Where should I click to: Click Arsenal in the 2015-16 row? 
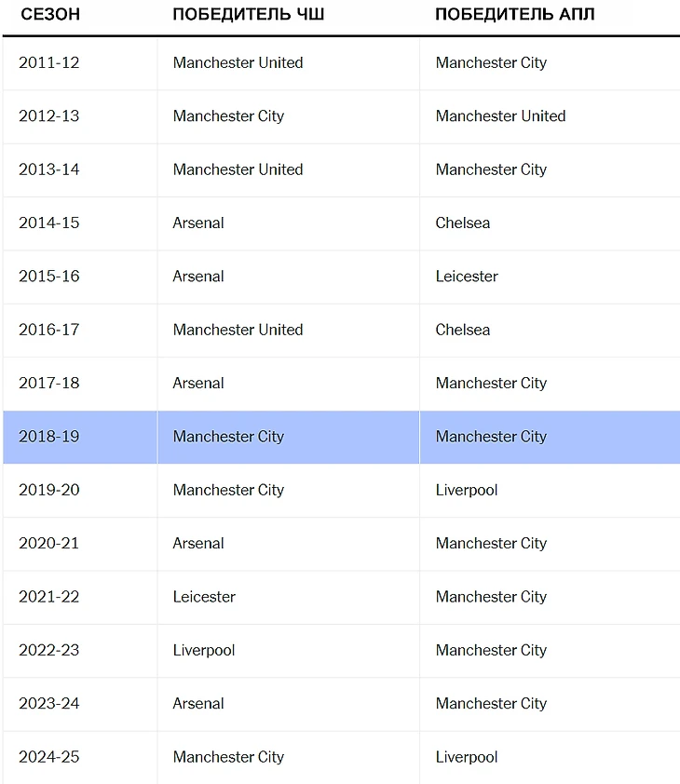(198, 277)
